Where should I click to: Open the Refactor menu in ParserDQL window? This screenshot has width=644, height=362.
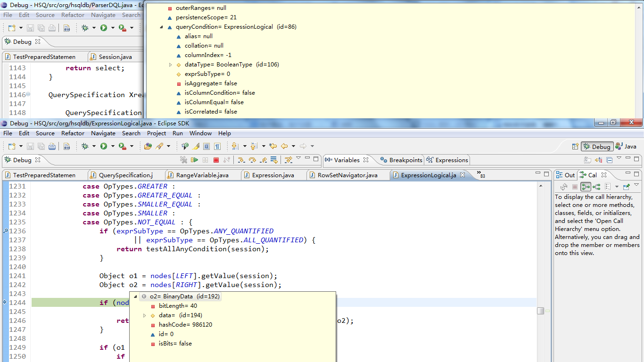pos(73,15)
